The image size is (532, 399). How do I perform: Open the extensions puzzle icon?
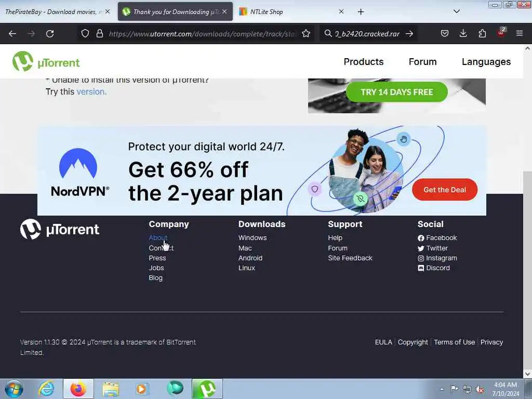pyautogui.click(x=482, y=34)
